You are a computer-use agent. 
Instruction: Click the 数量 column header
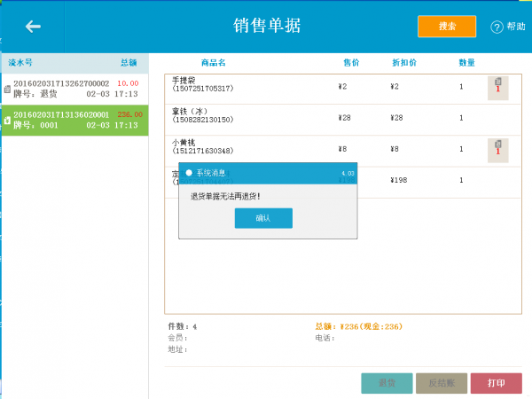467,62
